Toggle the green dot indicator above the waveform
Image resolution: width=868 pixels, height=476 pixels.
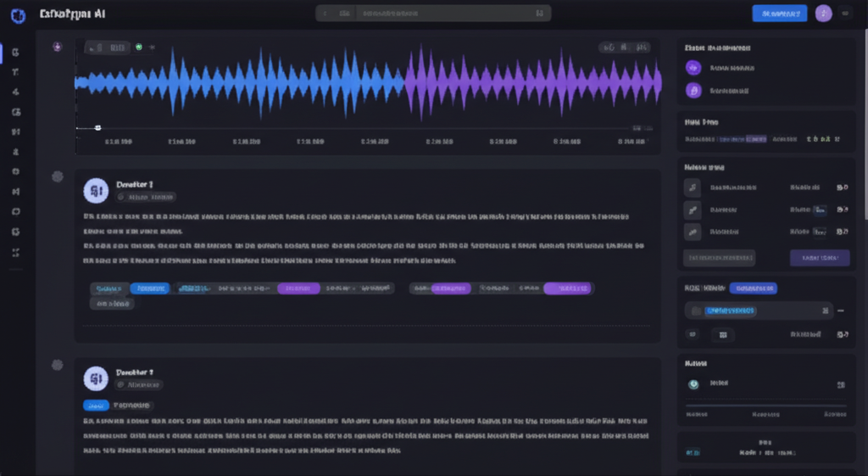[x=139, y=48]
